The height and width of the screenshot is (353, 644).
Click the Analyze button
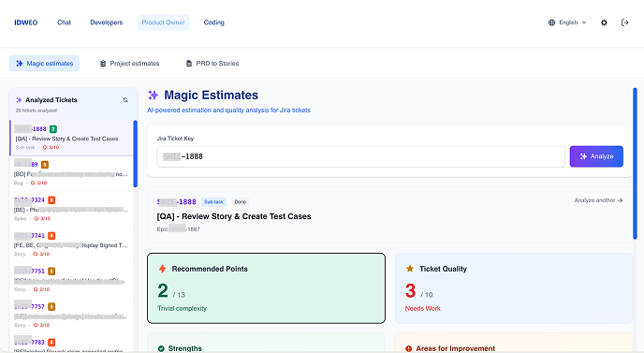(596, 156)
